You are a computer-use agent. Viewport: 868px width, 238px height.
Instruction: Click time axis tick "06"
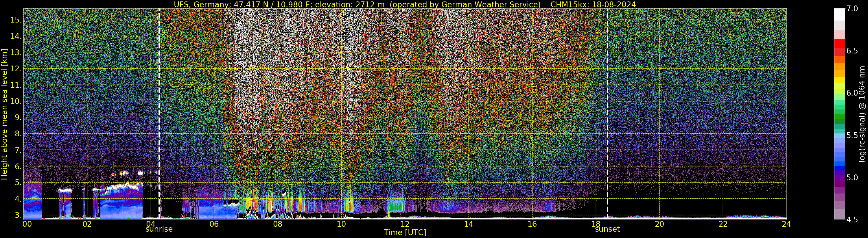214,224
